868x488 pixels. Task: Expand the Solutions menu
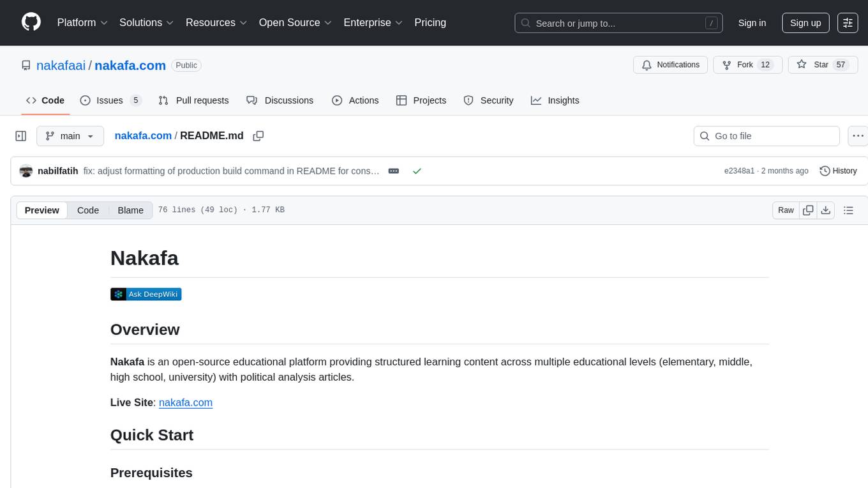(x=147, y=22)
